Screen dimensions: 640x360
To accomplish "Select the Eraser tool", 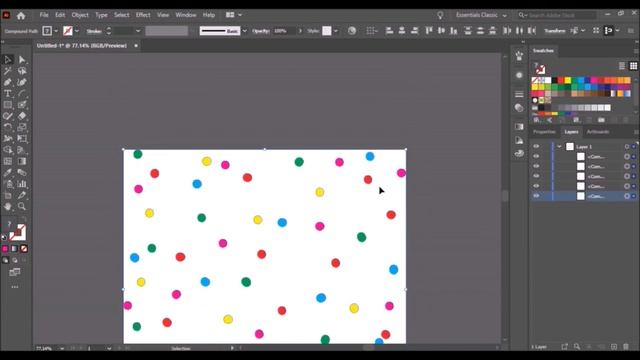I will 22,116.
